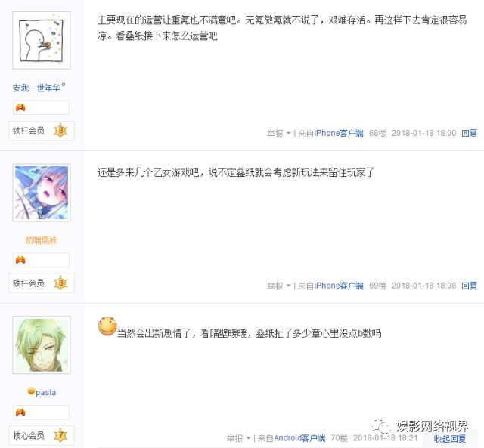Screen dimensions: 484x448
Task: Click level 7 badge of pasta
Action: (x=60, y=435)
